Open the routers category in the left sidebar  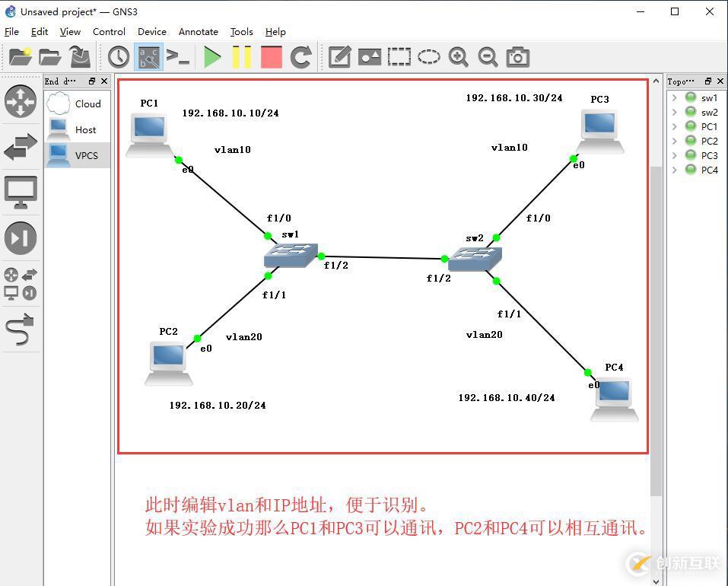pyautogui.click(x=21, y=100)
